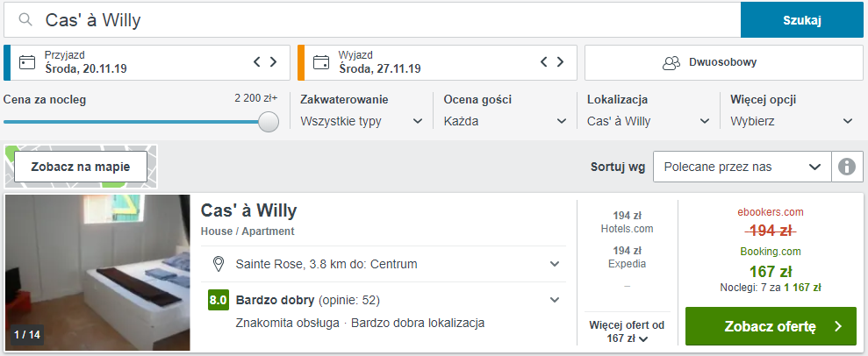The image size is (868, 356).
Task: Expand the Sainte Rose location details
Action: coord(383,264)
